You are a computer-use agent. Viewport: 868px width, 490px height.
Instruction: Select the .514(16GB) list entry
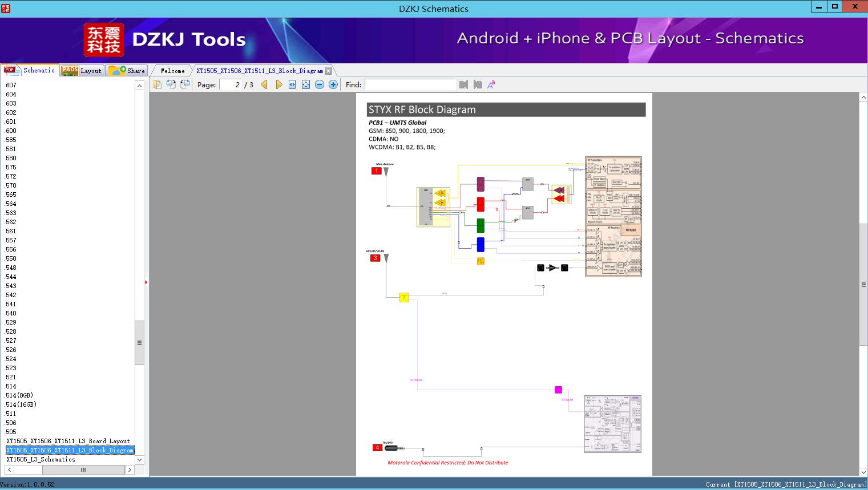point(21,404)
